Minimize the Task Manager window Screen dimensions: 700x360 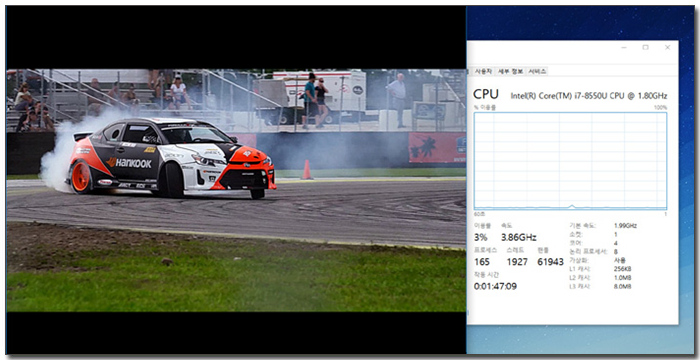pos(624,47)
